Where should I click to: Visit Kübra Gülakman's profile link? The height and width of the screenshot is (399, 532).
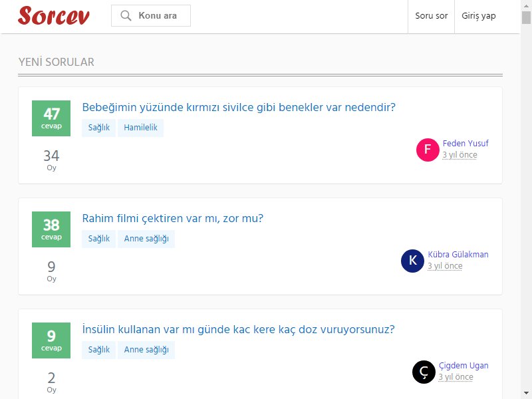(x=458, y=255)
